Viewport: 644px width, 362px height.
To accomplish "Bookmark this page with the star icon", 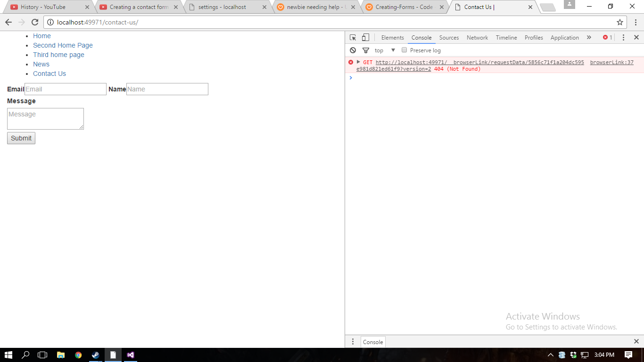I will (x=620, y=22).
